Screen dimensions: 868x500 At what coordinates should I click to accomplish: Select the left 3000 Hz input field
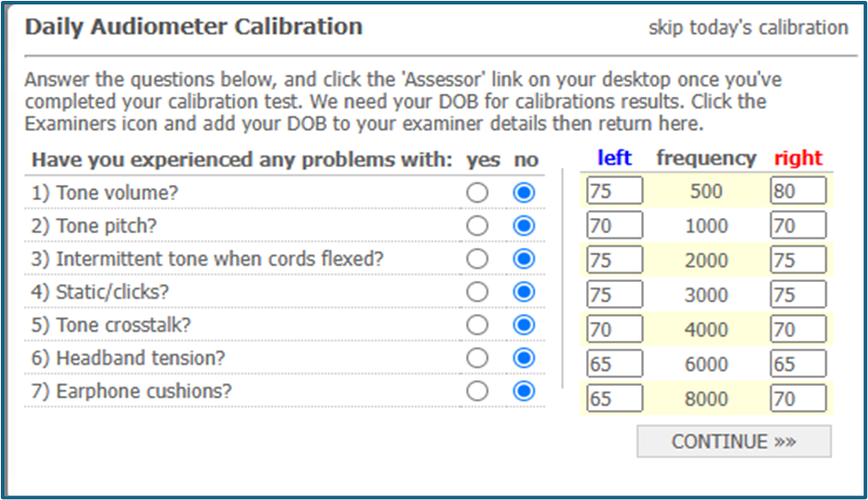(614, 294)
